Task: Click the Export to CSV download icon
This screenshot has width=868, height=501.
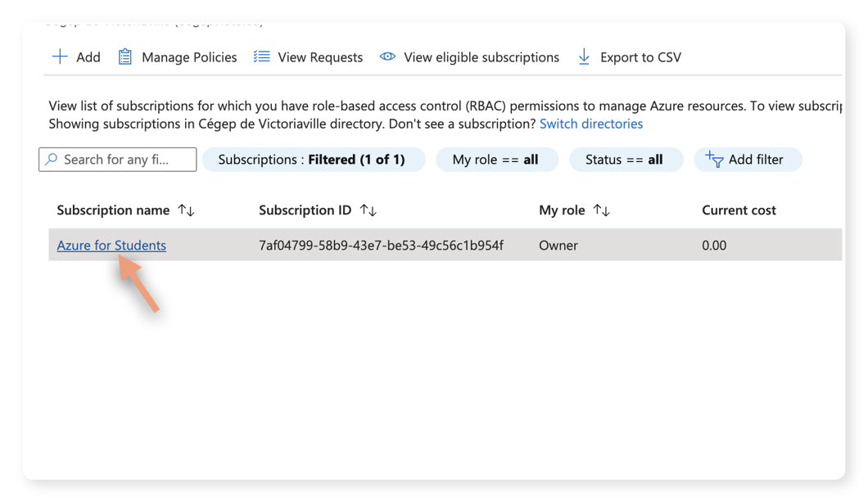Action: click(x=583, y=57)
